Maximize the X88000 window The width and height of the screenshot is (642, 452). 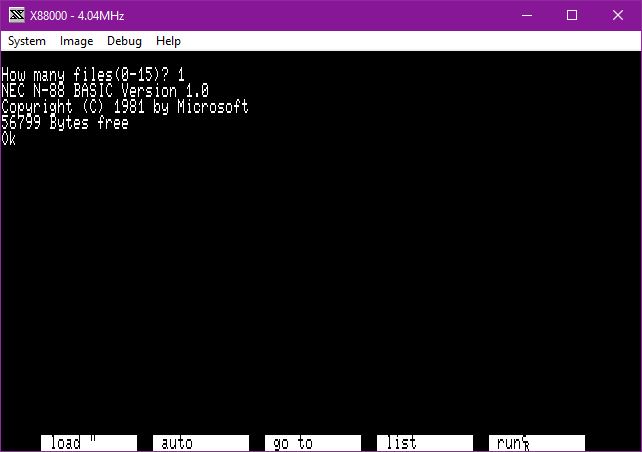[x=572, y=16]
